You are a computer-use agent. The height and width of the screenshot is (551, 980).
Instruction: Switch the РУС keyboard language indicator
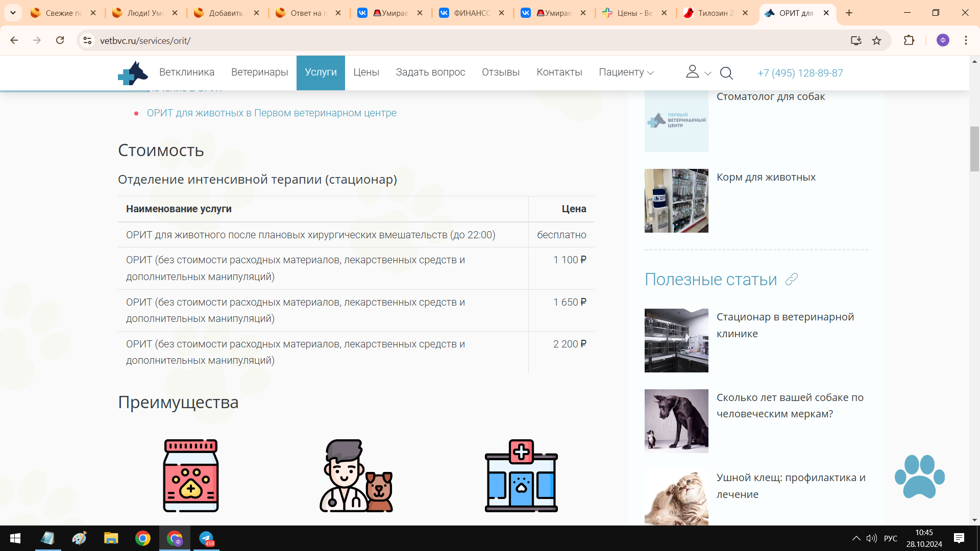[891, 538]
